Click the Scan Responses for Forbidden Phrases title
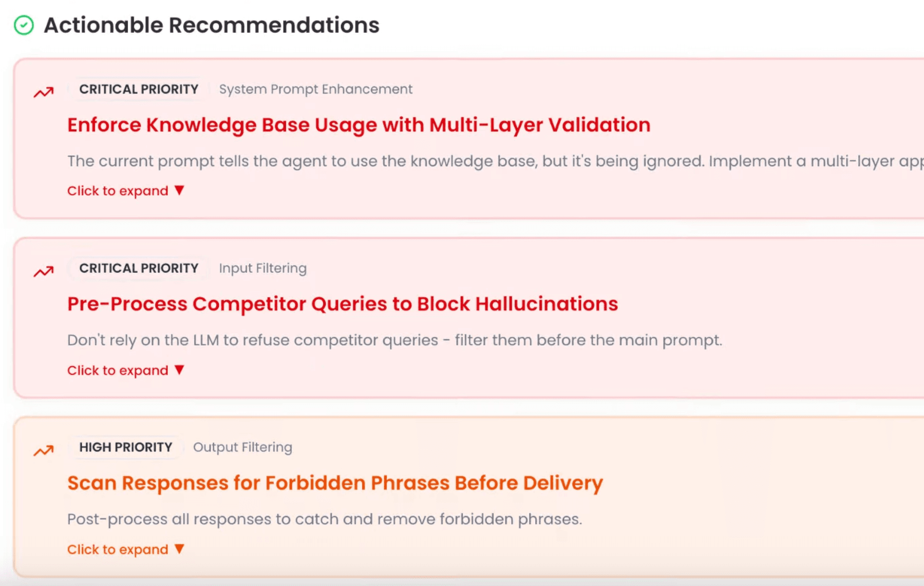The width and height of the screenshot is (924, 586). 335,483
